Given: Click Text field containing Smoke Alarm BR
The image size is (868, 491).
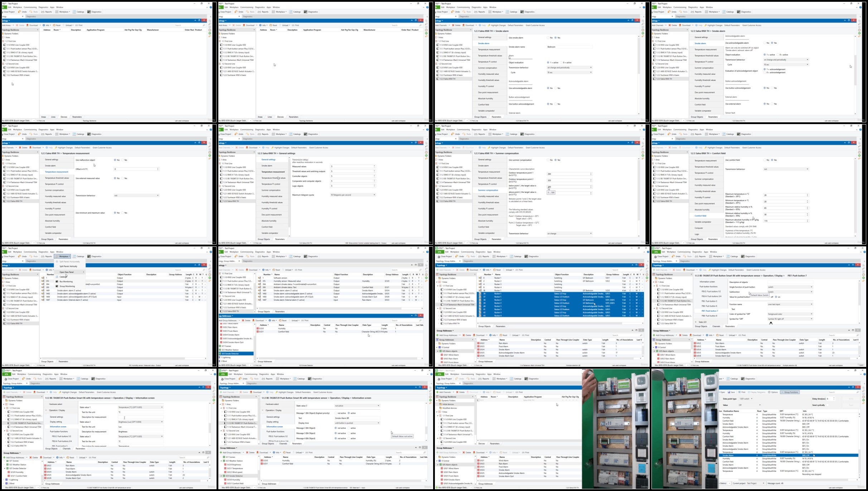Looking at the screenshot, I should pos(357,418).
